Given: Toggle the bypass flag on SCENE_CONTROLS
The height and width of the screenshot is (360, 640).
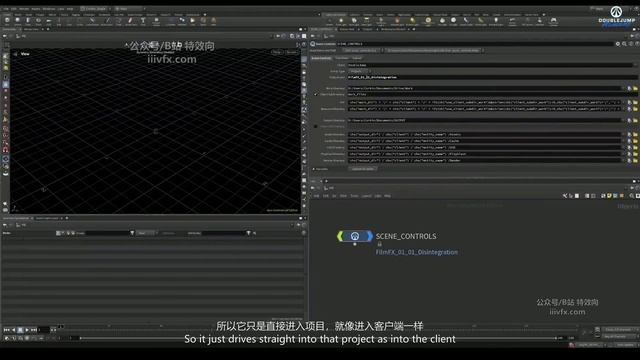Looking at the screenshot, I should (340, 236).
